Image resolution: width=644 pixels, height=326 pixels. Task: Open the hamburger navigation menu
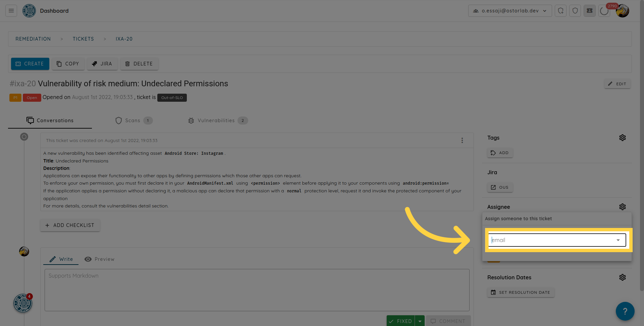[x=11, y=11]
